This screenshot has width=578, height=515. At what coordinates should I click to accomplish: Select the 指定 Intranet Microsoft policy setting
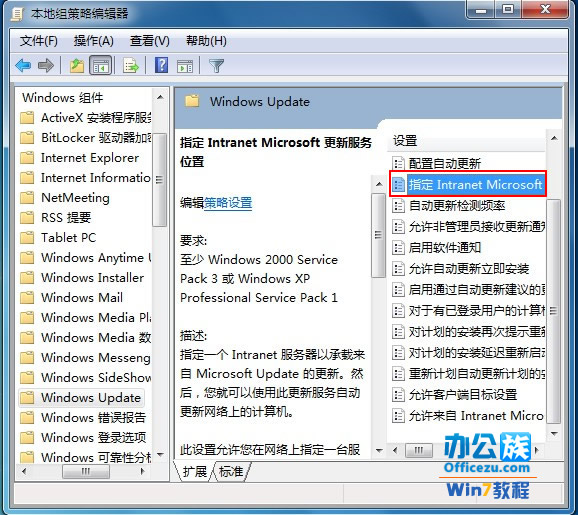coord(468,184)
